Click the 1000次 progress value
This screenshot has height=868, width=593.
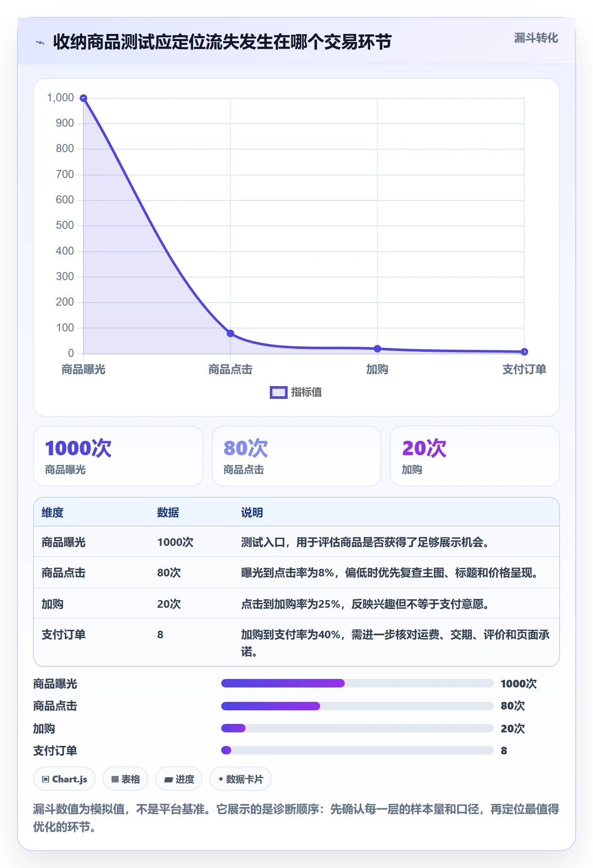coord(518,684)
